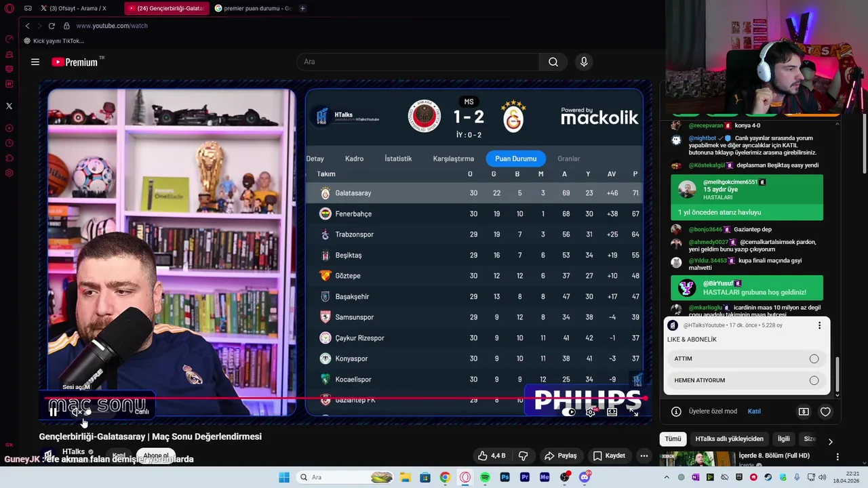
Task: Reload the current page
Action: point(52,26)
